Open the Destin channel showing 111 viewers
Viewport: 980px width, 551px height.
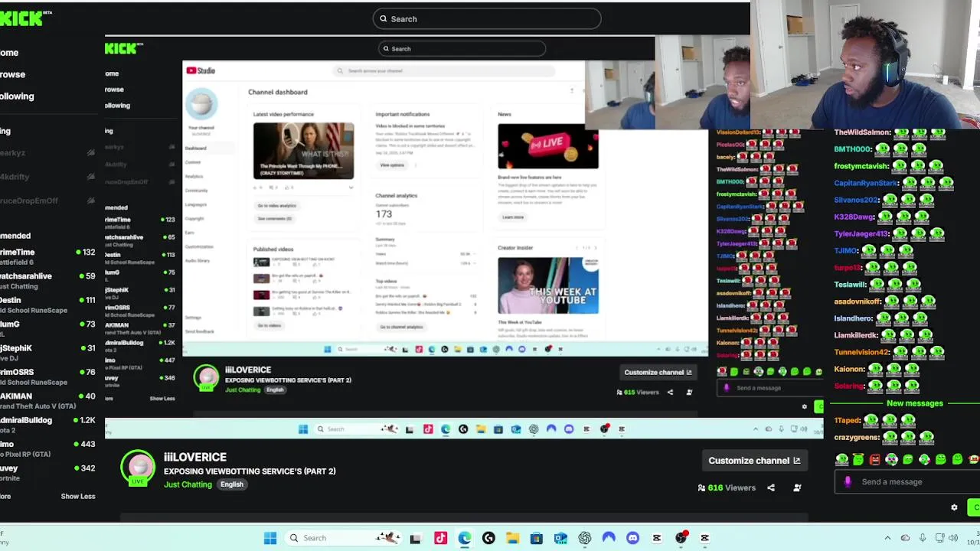coord(47,305)
